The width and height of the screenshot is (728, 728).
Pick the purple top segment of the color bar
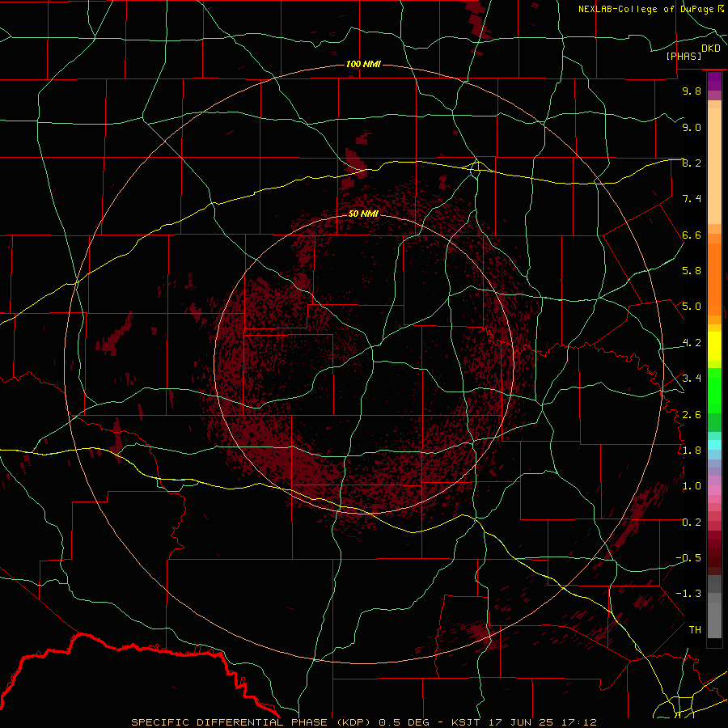714,81
